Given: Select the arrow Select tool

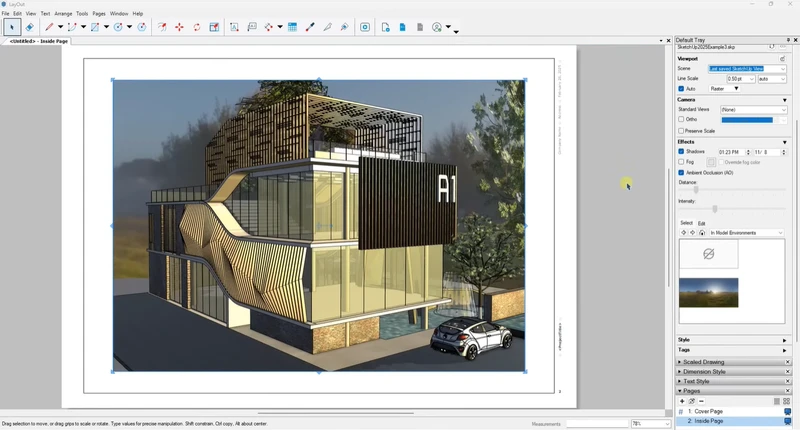Looking at the screenshot, I should point(13,27).
